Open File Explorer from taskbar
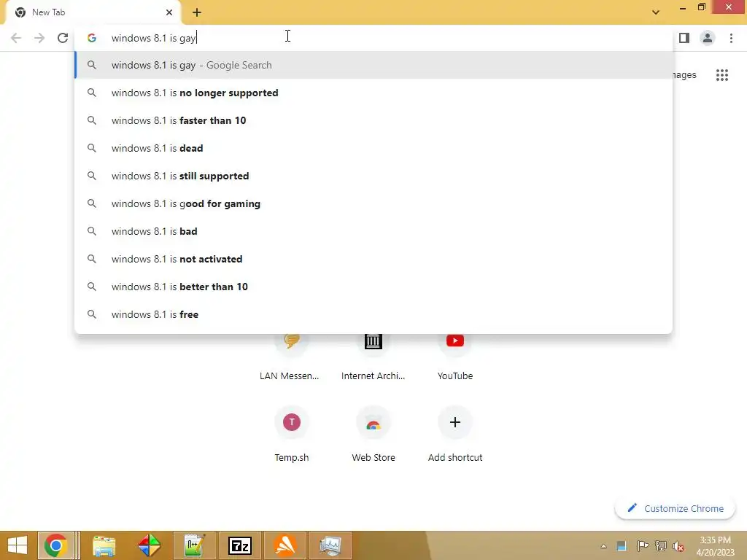Image resolution: width=747 pixels, height=560 pixels. point(104,545)
